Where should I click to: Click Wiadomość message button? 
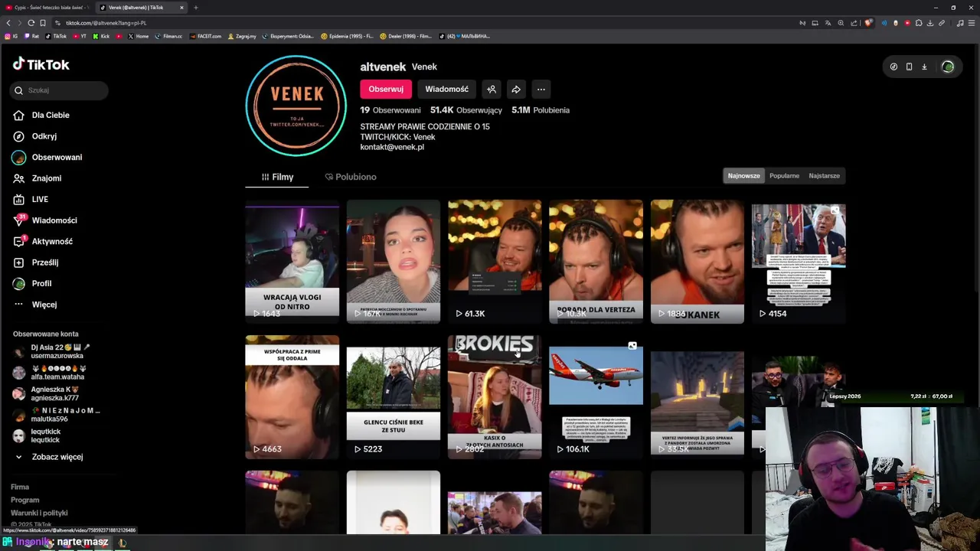(447, 89)
